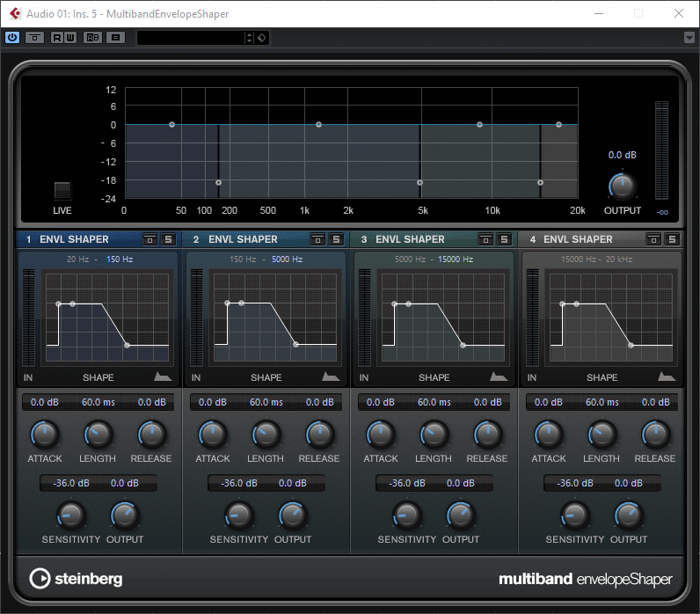Adjust the master OUTPUT knob
Screen dimensions: 700x614
(x=623, y=186)
